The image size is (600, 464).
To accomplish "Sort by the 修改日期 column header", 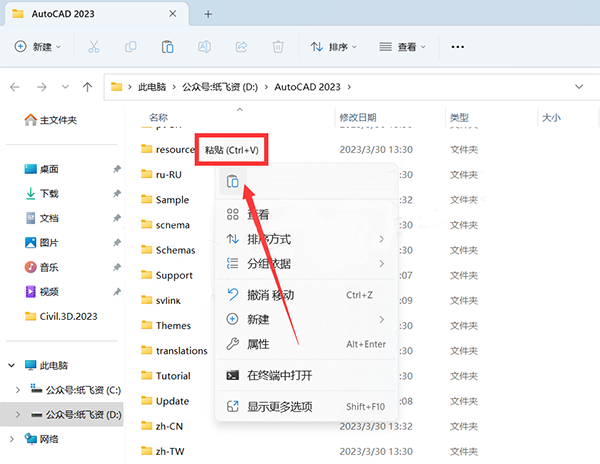I will [x=358, y=117].
